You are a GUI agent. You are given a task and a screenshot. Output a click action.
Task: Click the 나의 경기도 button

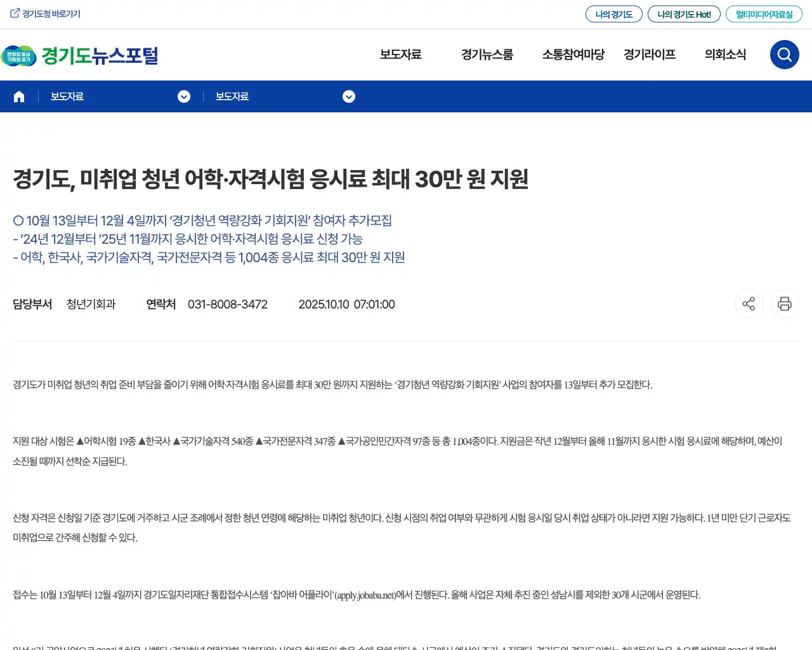tap(613, 13)
